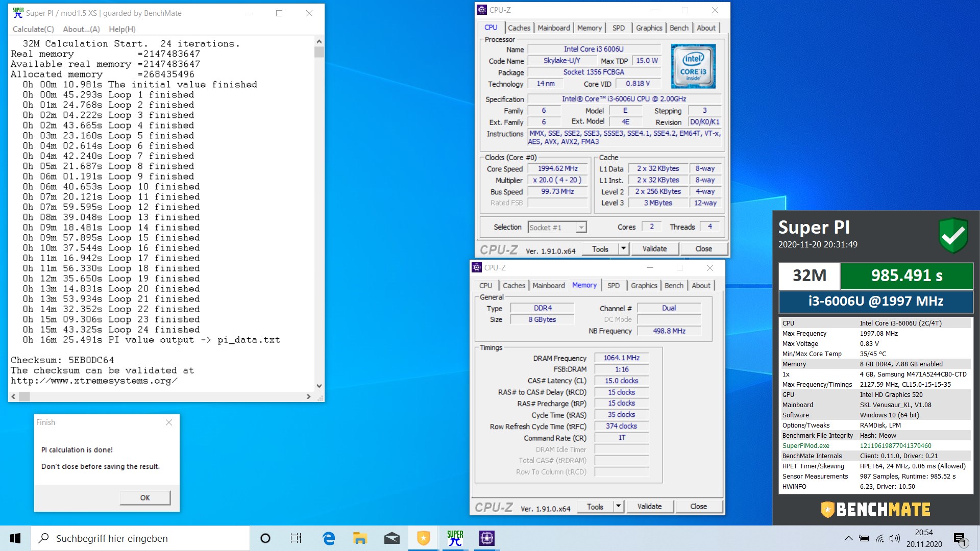This screenshot has height=551, width=980.
Task: Open Task View from the taskbar
Action: tap(296, 538)
